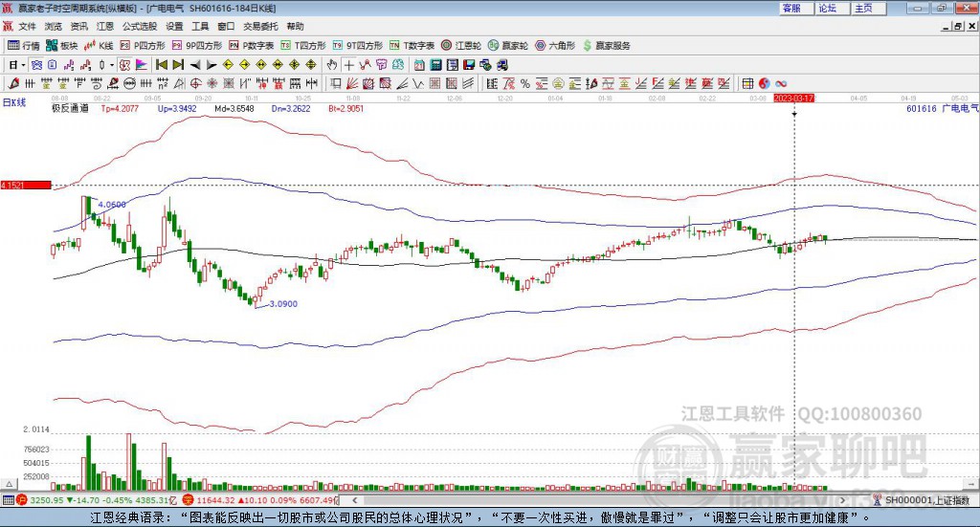Open the 设置 menu
Image resolution: width=980 pixels, height=527 pixels.
click(x=174, y=26)
